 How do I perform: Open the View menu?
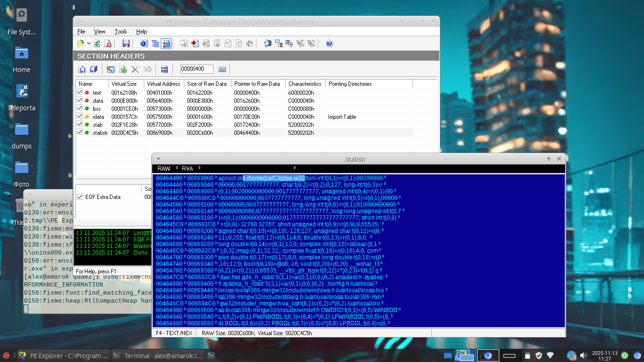99,32
